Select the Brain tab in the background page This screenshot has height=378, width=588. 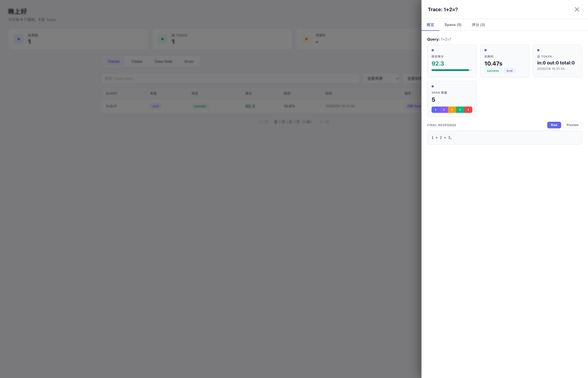coord(189,61)
